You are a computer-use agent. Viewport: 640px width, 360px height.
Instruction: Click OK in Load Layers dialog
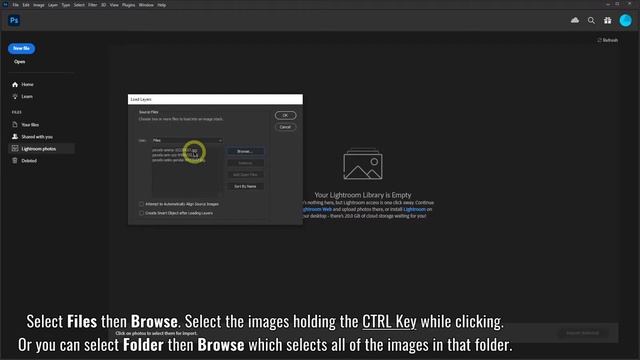pos(285,115)
